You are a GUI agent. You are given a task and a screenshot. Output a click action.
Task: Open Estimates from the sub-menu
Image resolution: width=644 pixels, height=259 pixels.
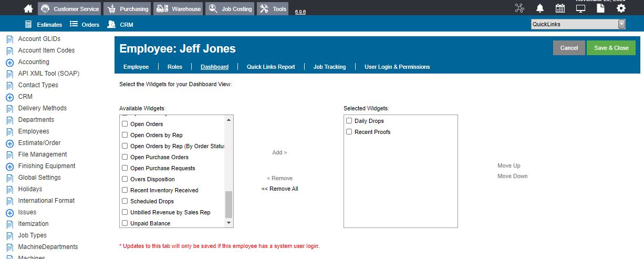click(x=44, y=24)
